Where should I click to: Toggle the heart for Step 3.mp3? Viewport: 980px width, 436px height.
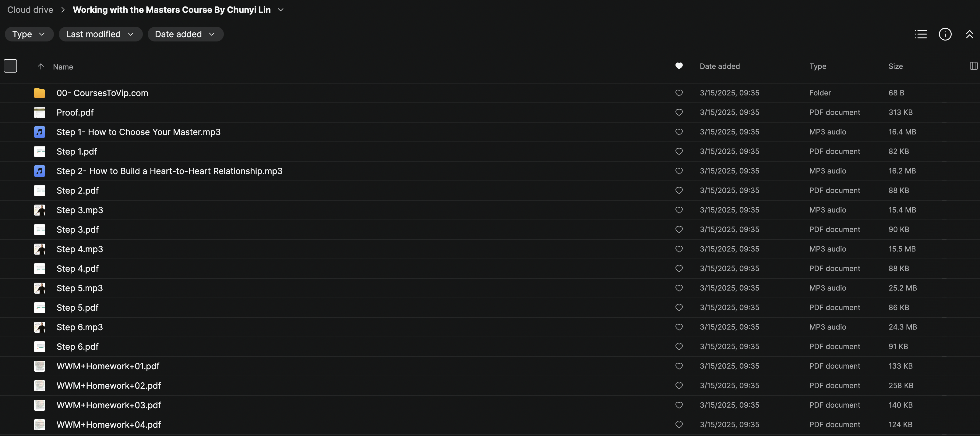click(679, 210)
